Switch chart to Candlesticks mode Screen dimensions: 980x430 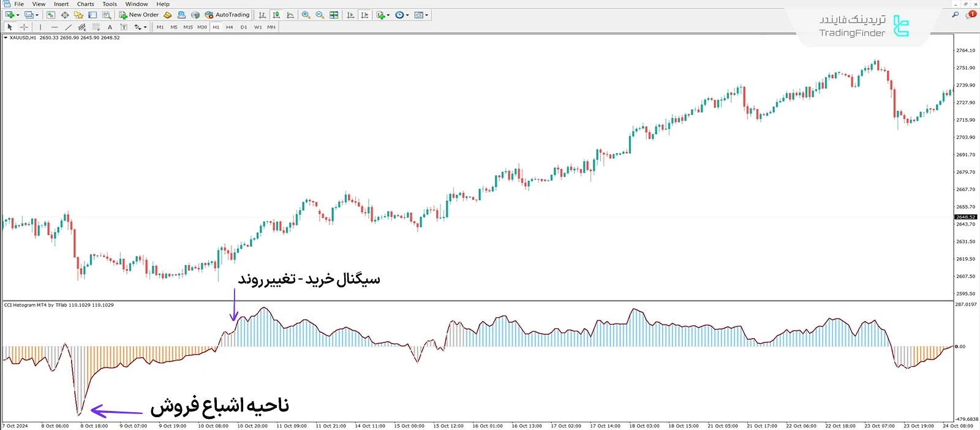(276, 15)
